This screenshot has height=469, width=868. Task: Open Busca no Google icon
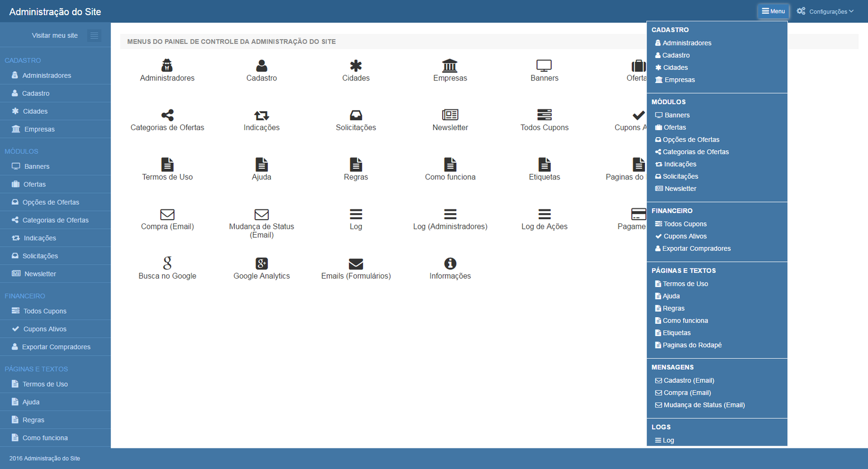[167, 264]
